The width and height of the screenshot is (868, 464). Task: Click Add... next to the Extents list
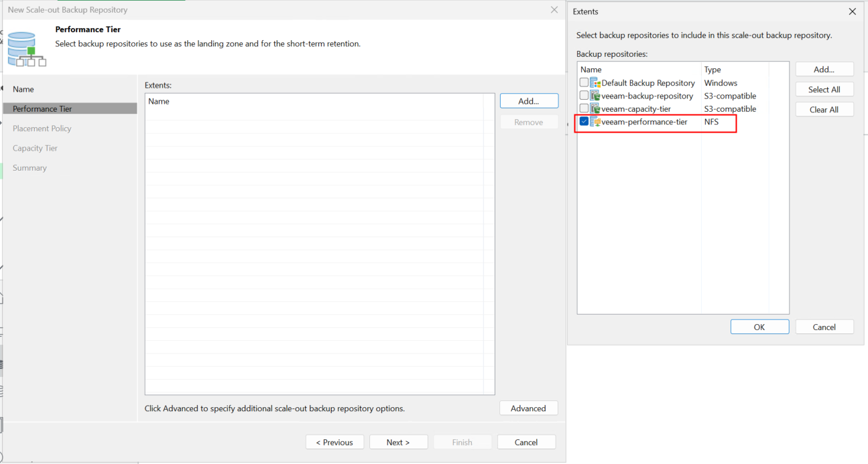pyautogui.click(x=529, y=101)
